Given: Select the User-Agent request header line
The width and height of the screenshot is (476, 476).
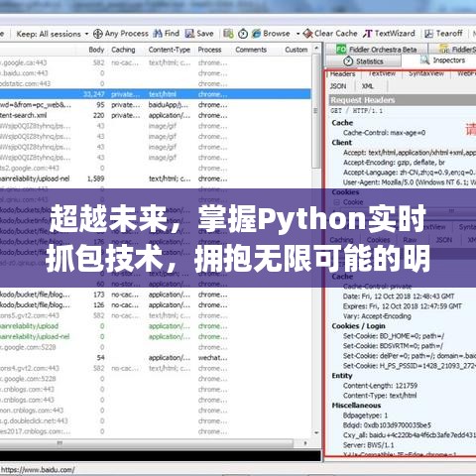Looking at the screenshot, I should (x=410, y=182).
